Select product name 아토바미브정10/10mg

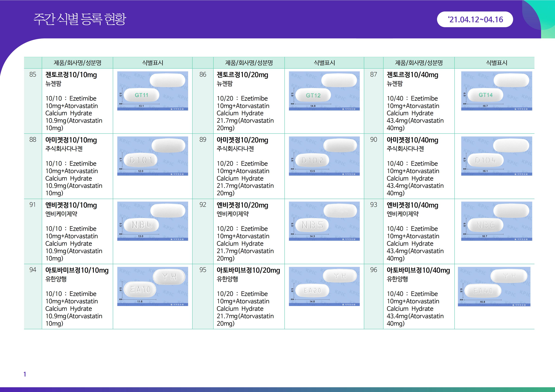click(77, 270)
